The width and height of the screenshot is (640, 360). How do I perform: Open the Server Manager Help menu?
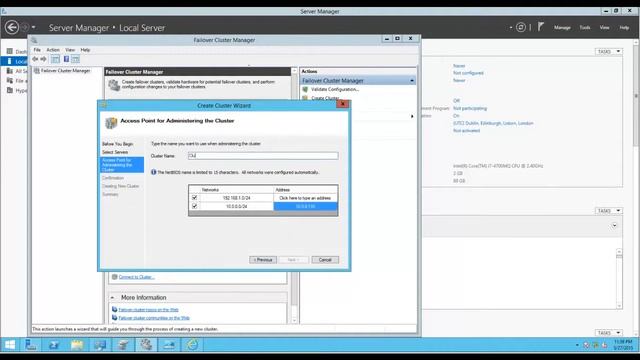point(624,27)
